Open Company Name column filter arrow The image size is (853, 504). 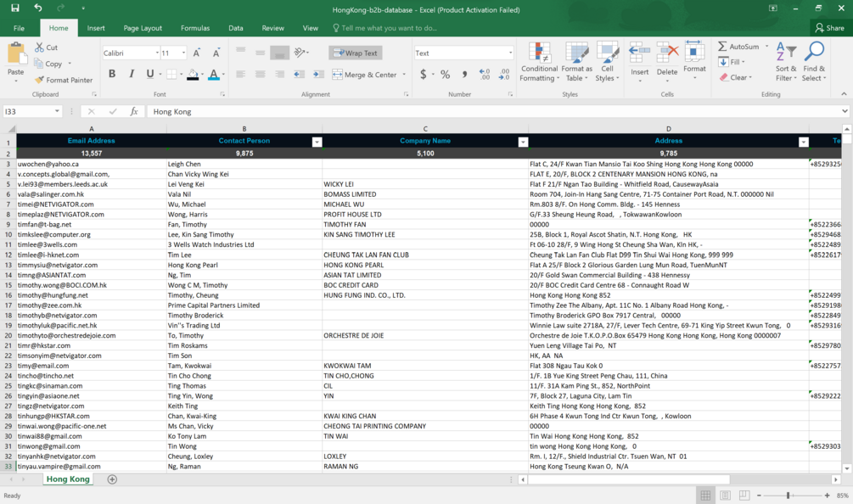(x=524, y=142)
